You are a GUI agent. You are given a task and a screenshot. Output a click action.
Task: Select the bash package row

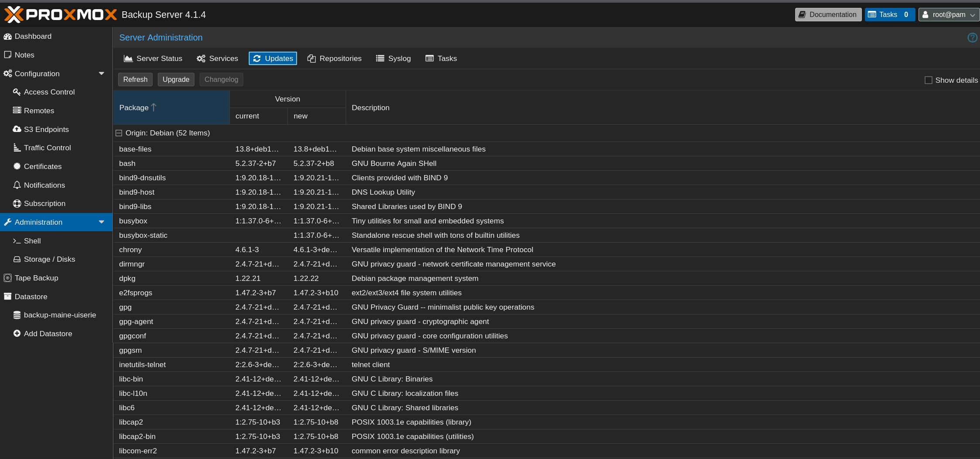click(547, 163)
